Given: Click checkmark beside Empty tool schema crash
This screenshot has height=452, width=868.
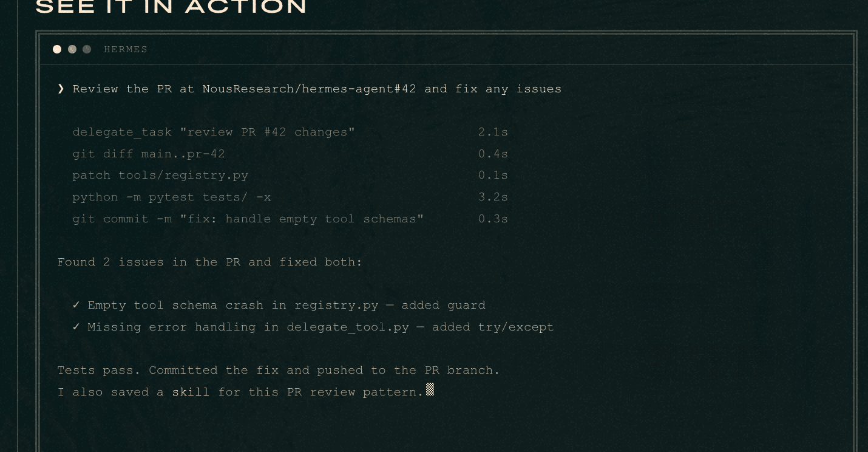Looking at the screenshot, I should (x=76, y=305).
